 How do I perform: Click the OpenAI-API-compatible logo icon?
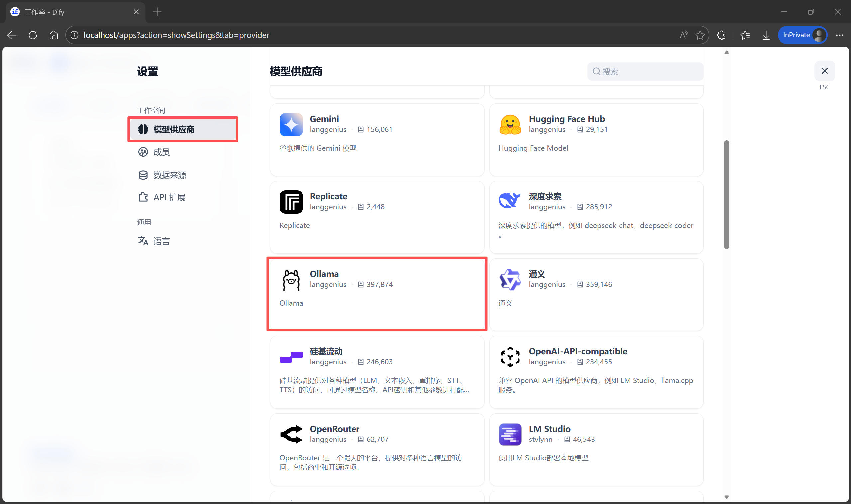510,357
